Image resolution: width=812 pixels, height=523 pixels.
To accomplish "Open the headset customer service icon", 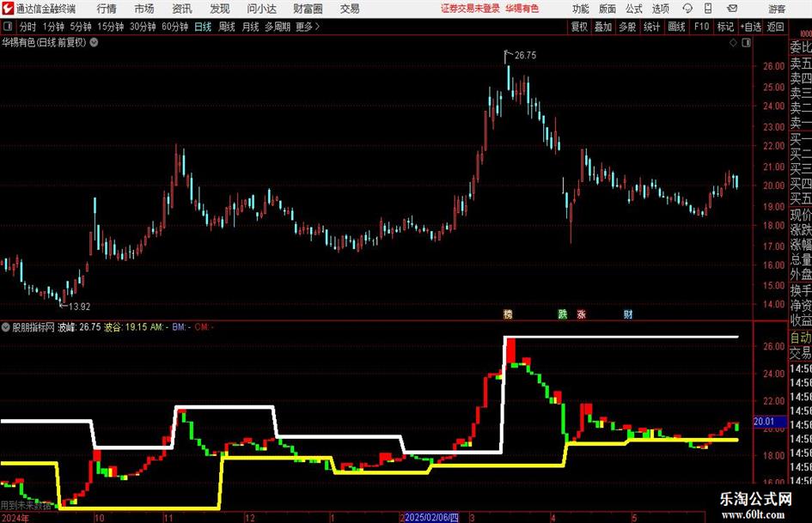I will (687, 9).
